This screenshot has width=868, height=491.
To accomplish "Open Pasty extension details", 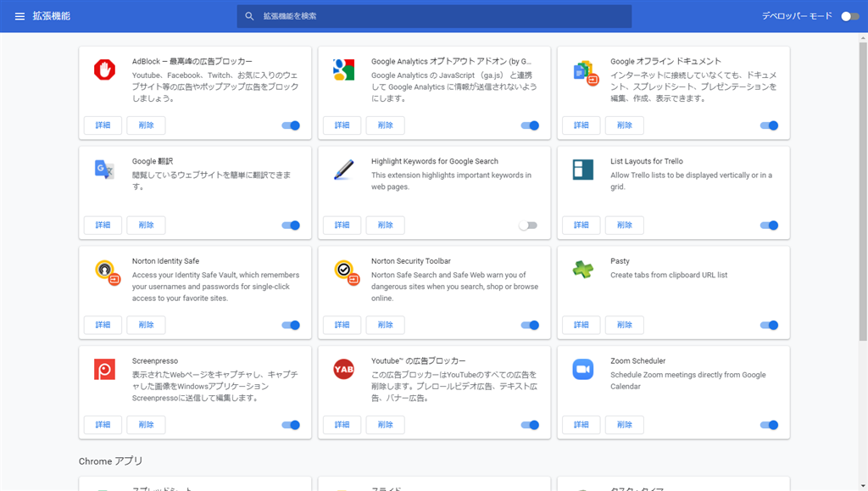I will click(x=581, y=325).
